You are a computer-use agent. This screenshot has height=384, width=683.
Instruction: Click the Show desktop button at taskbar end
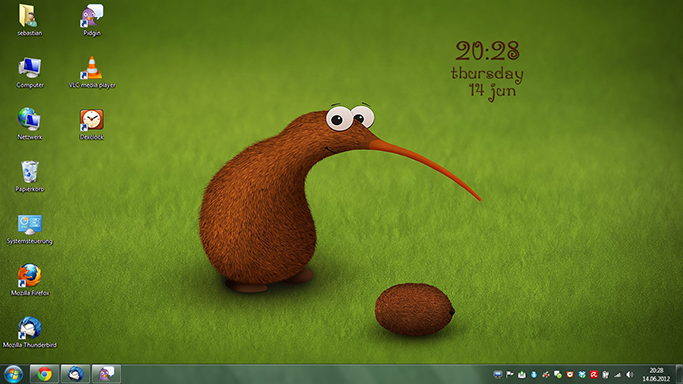[679, 374]
